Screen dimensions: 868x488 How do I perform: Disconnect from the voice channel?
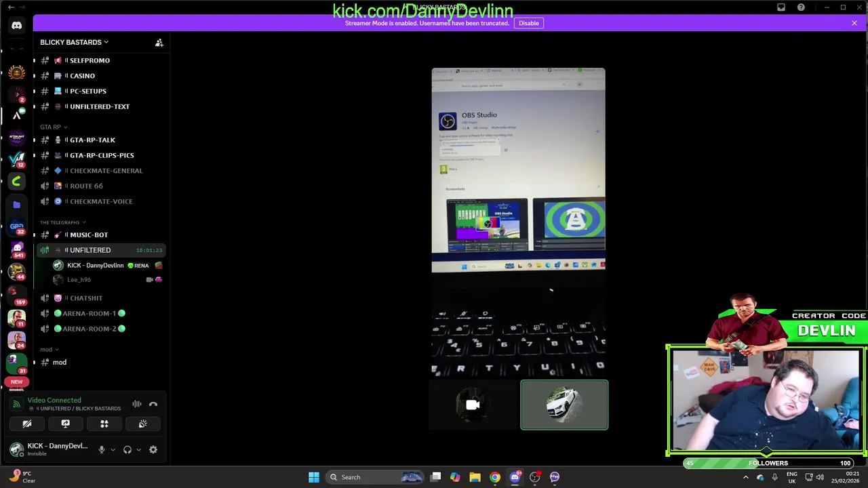coord(153,404)
